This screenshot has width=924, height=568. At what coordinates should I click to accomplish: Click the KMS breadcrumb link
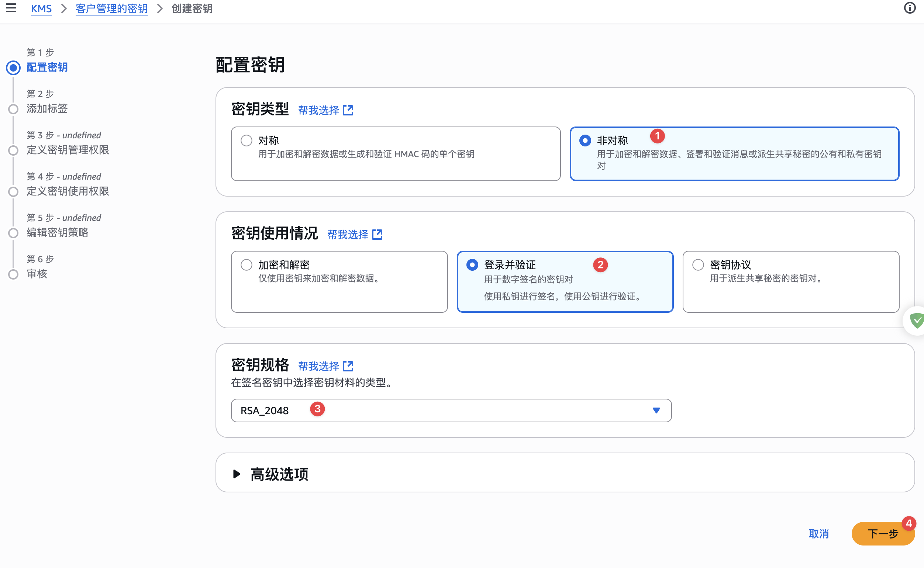pyautogui.click(x=41, y=8)
